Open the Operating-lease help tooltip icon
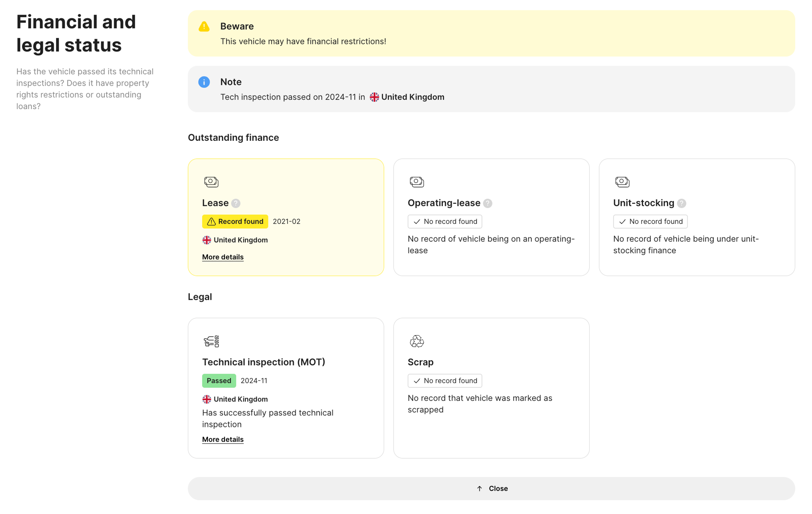This screenshot has height=514, width=812. (x=487, y=203)
